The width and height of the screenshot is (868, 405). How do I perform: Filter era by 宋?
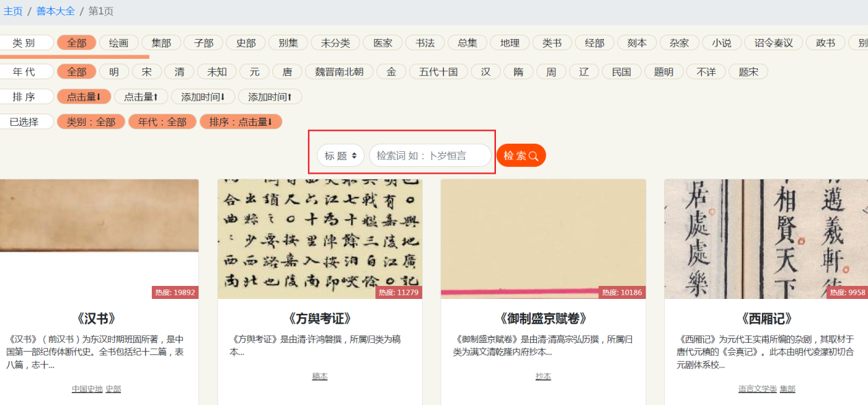pos(147,71)
